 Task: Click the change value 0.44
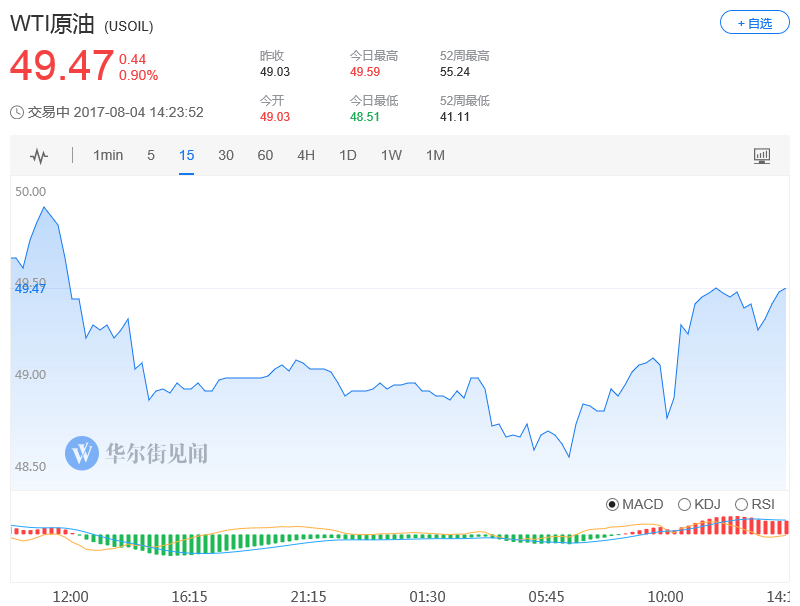[132, 59]
